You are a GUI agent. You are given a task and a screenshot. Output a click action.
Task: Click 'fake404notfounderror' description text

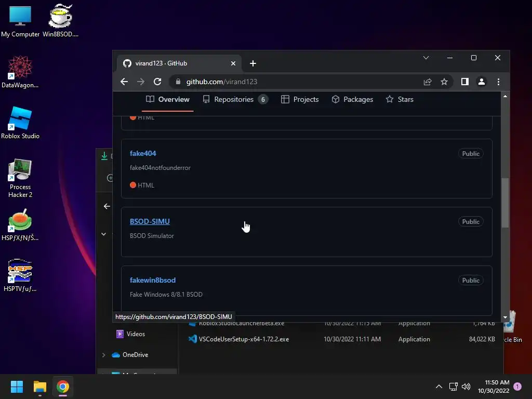coord(160,168)
